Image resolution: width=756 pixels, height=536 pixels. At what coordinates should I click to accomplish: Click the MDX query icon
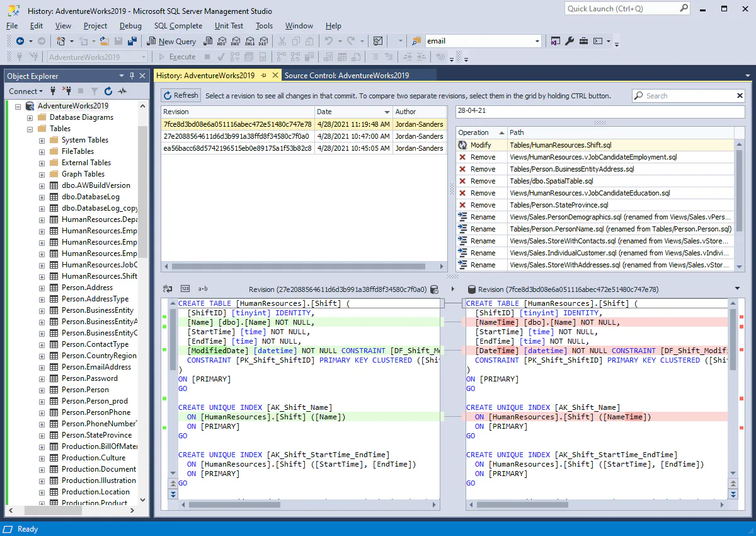[x=221, y=41]
